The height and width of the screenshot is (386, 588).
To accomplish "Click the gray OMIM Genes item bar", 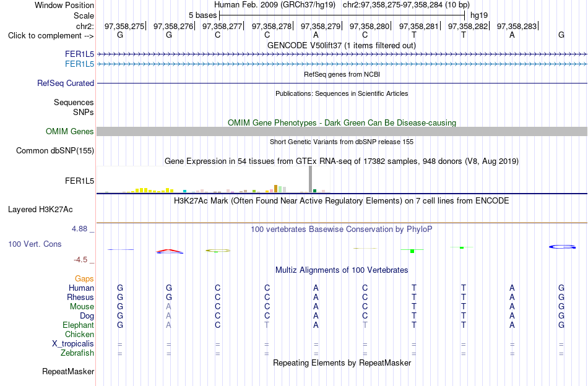I will pyautogui.click(x=342, y=131).
